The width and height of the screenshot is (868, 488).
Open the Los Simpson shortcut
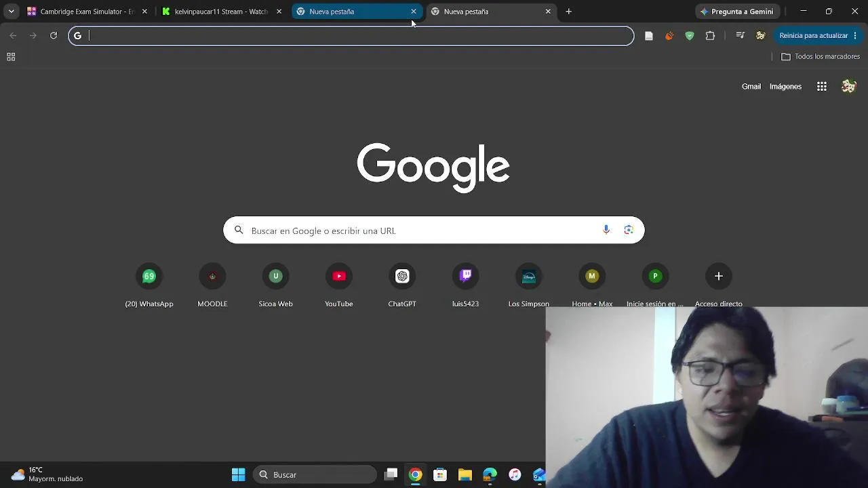coord(529,285)
